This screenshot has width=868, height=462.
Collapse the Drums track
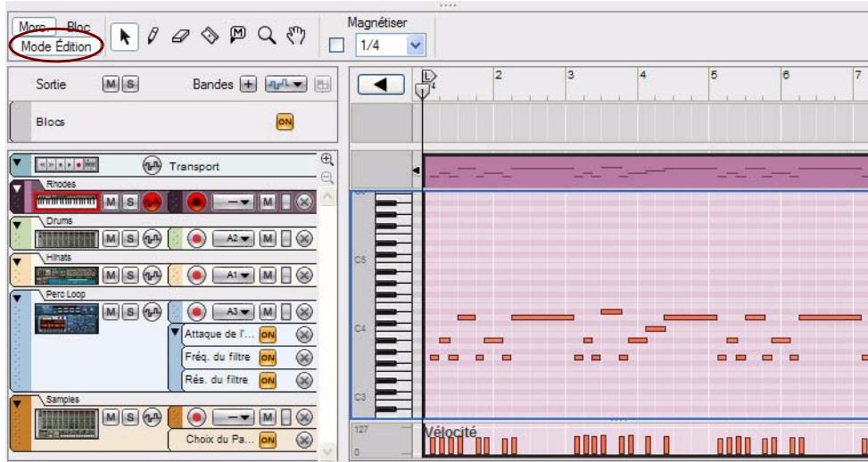pos(17,225)
